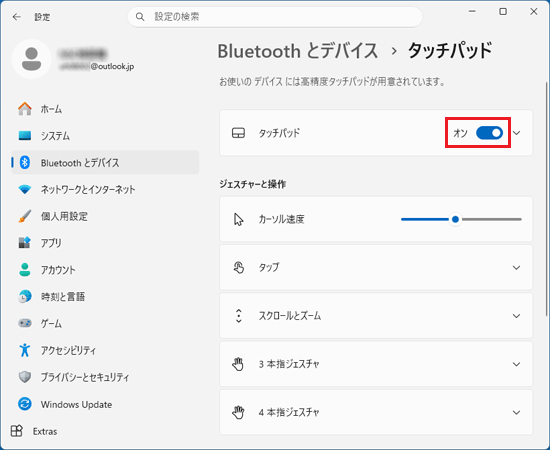Click the touchpad device icon

(239, 133)
